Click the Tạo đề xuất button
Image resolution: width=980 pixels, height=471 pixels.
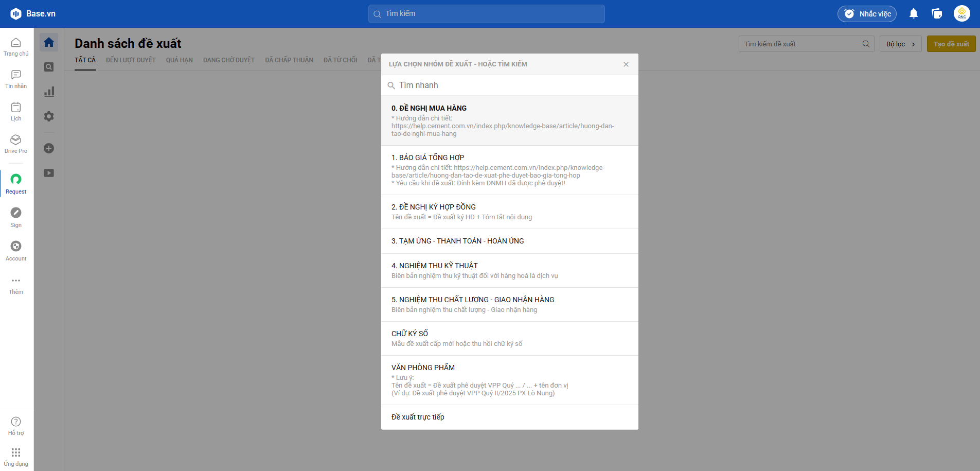(951, 44)
